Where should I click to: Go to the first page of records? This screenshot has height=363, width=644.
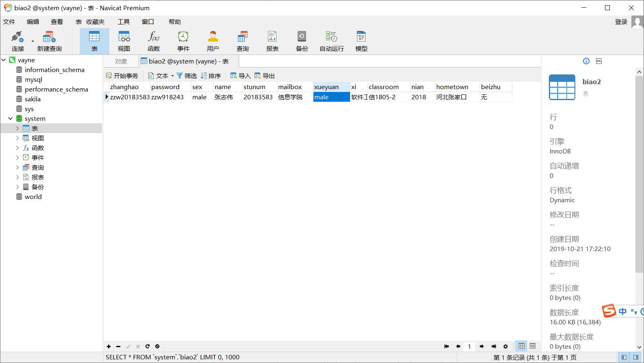pos(446,346)
